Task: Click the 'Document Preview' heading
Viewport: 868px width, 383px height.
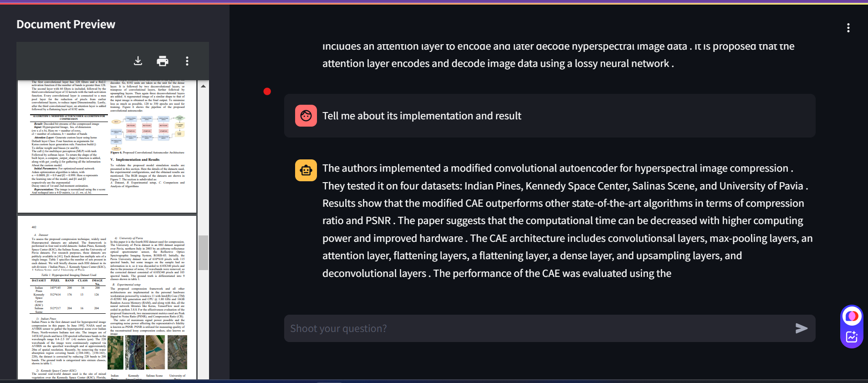Action: pos(65,24)
